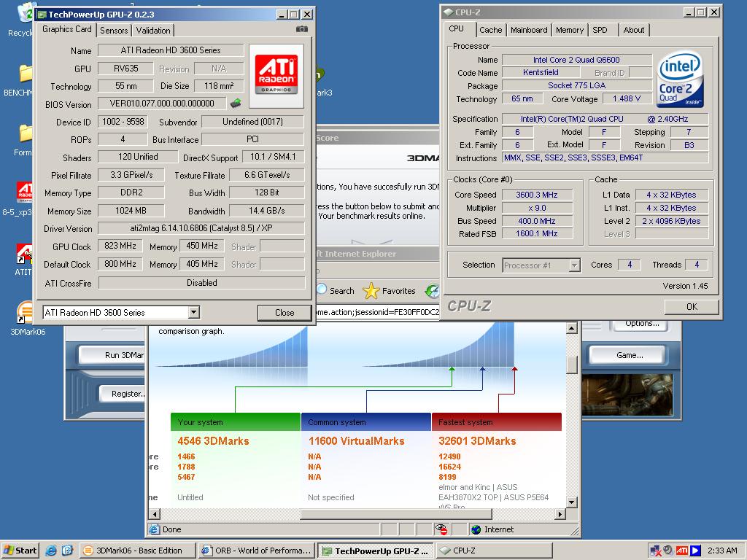This screenshot has height=560, width=747.
Task: Click the blue play-arrow tray icon
Action: coord(695,551)
